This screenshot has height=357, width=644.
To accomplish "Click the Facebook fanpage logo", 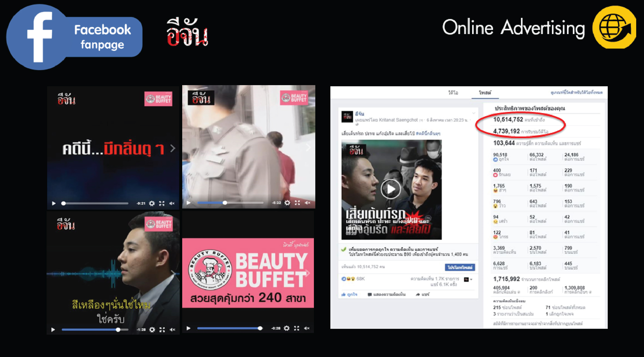I will [74, 37].
